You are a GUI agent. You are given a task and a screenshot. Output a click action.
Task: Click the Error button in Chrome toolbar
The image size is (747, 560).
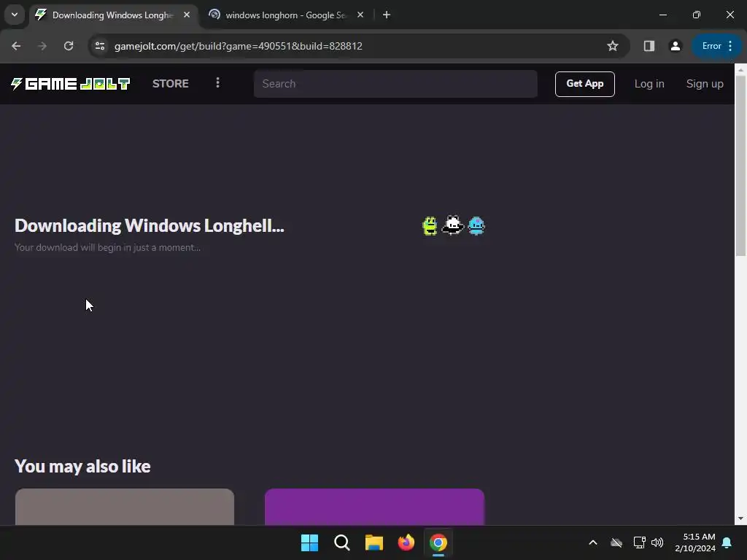(x=716, y=46)
